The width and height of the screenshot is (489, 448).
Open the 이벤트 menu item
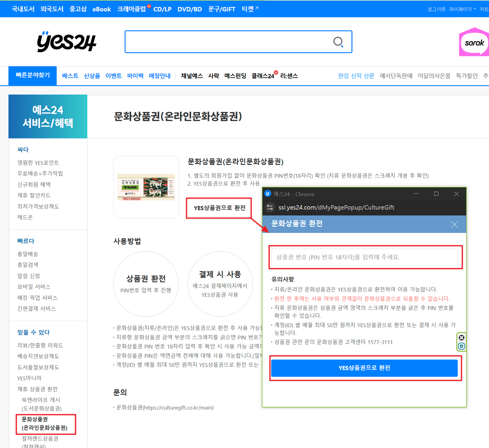(x=113, y=76)
